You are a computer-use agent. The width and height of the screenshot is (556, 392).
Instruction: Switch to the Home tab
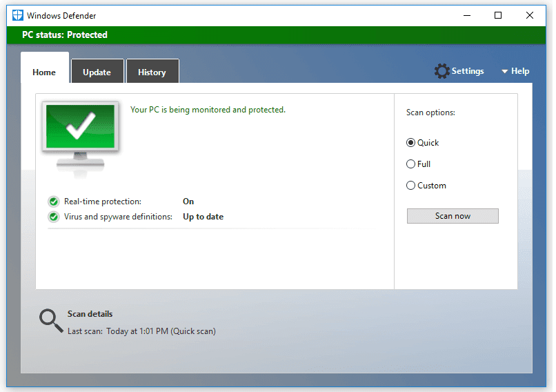pos(45,68)
